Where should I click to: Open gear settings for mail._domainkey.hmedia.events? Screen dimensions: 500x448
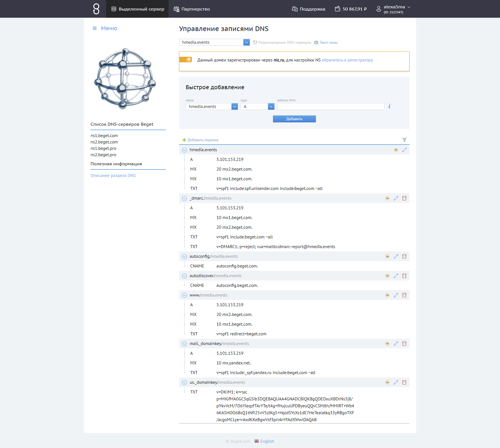(387, 344)
